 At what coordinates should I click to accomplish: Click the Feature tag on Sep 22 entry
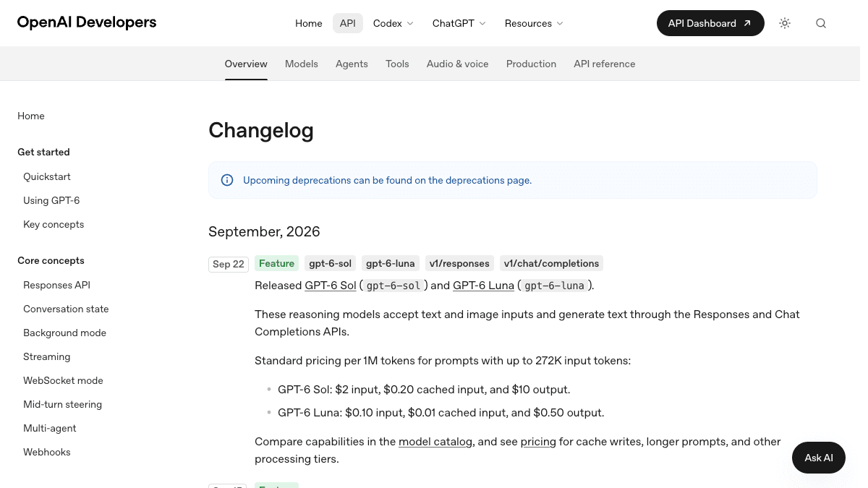click(x=276, y=263)
